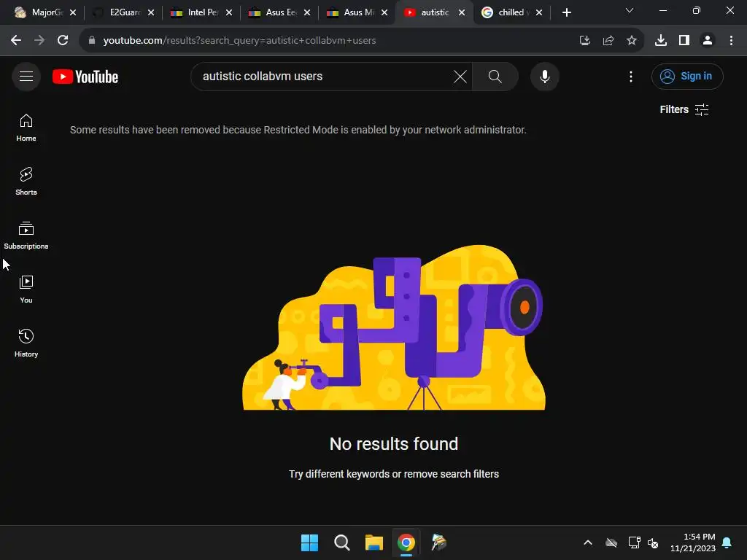Viewport: 747px width, 560px height.
Task: Start voice search with the microphone
Action: (x=544, y=76)
